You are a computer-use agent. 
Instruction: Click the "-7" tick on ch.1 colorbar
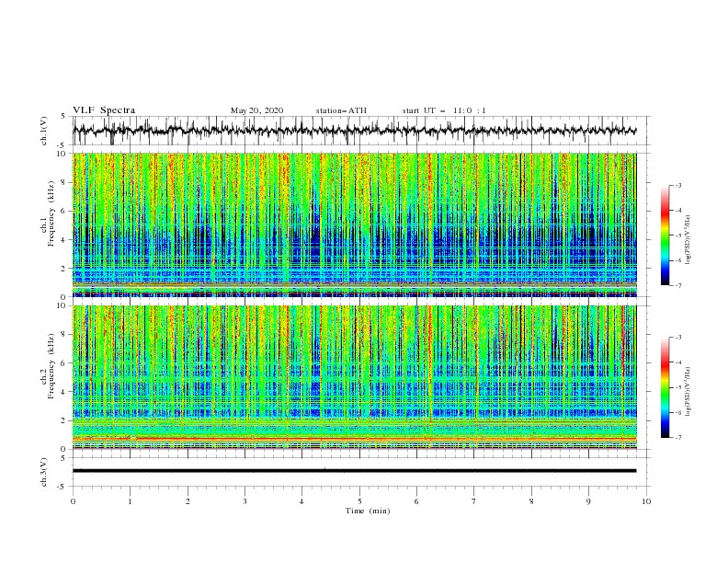678,285
